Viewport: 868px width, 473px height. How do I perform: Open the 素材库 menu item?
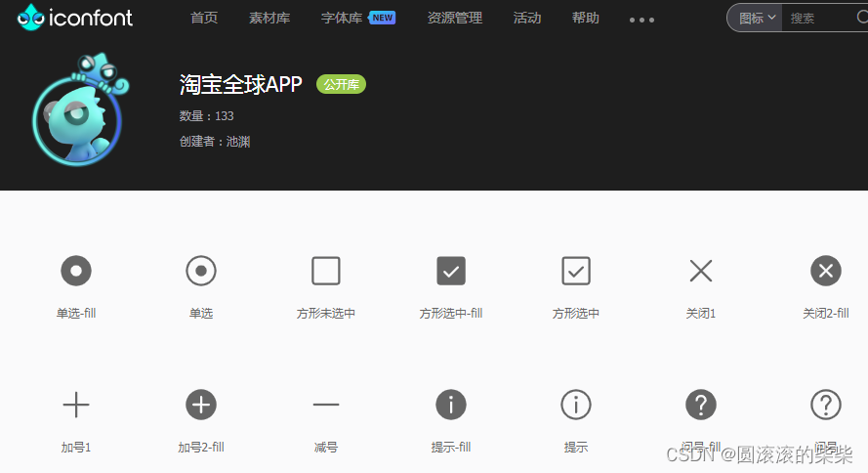[269, 19]
